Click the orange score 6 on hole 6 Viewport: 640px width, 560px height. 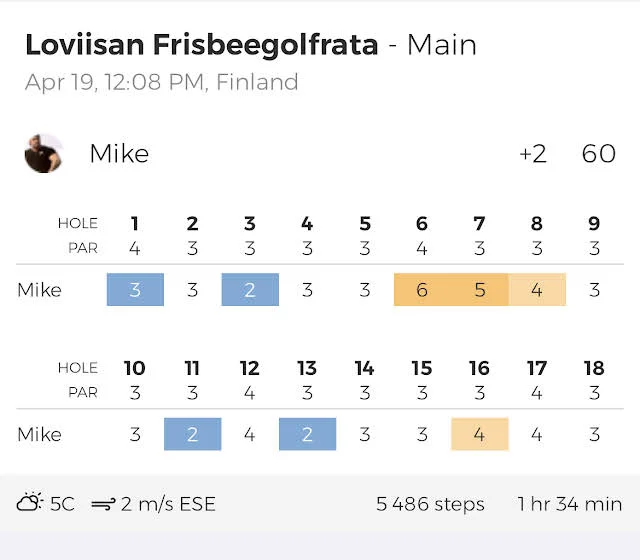(x=422, y=290)
